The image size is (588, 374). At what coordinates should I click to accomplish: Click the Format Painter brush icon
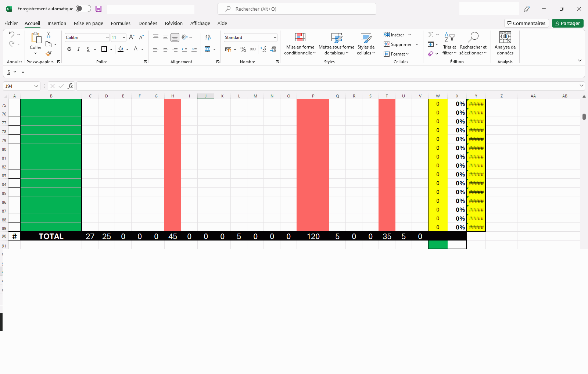pos(49,54)
